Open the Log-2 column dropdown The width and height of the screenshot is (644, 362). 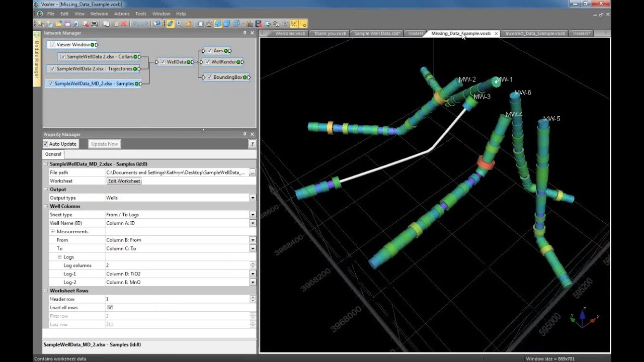click(x=253, y=282)
